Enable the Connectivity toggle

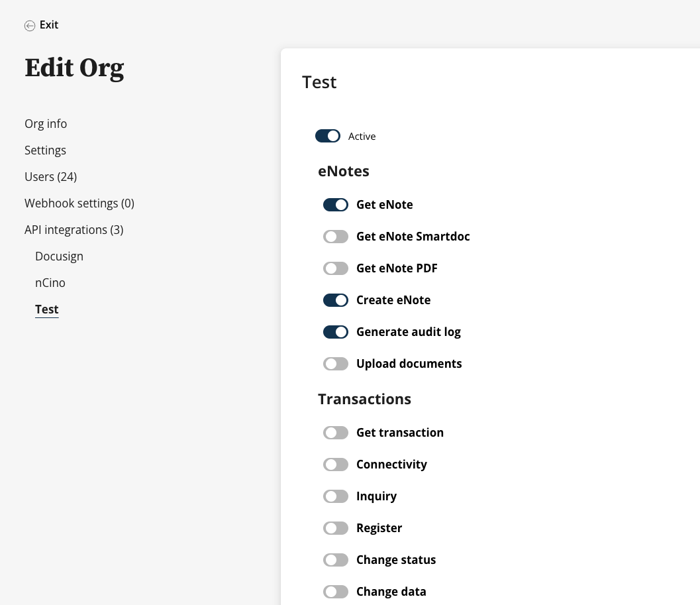336,465
